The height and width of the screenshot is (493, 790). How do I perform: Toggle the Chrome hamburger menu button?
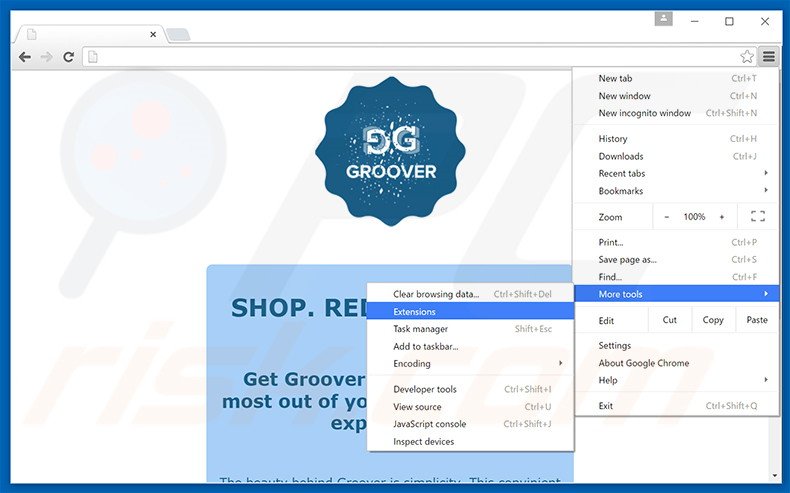769,56
